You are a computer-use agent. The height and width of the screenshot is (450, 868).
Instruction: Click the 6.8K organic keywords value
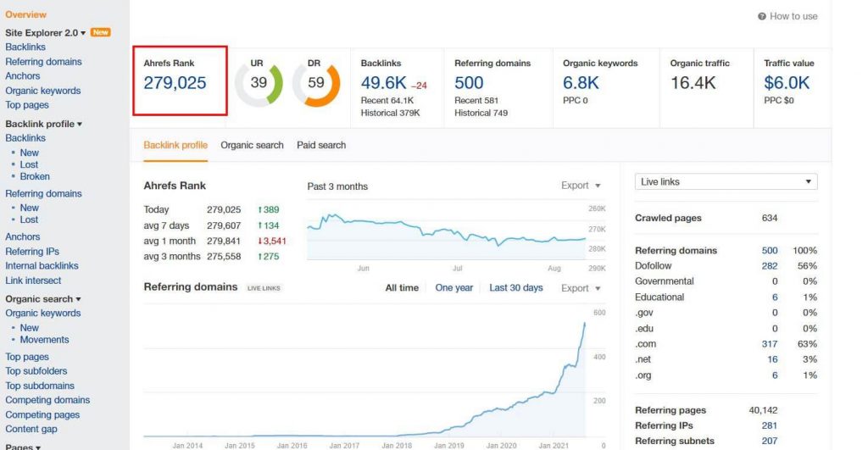[x=581, y=83]
